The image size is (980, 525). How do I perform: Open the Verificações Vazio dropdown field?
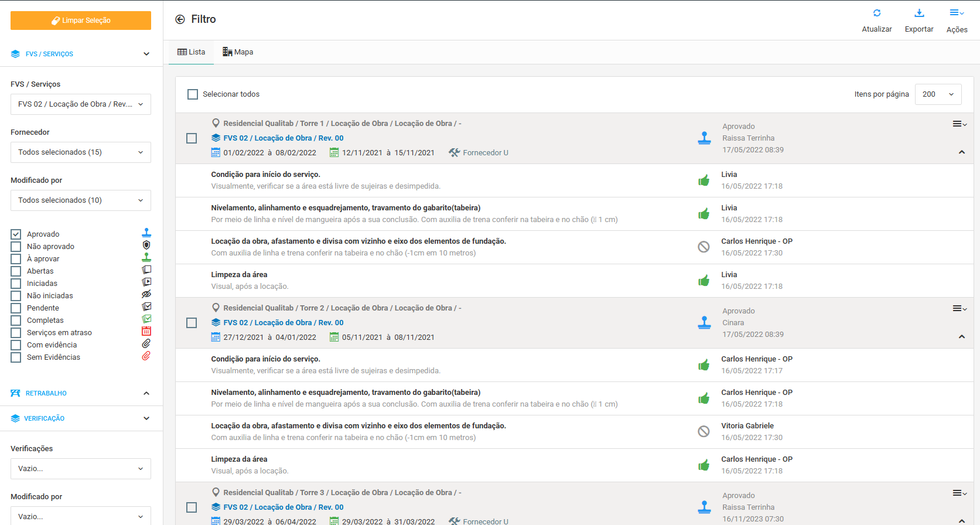(81, 469)
